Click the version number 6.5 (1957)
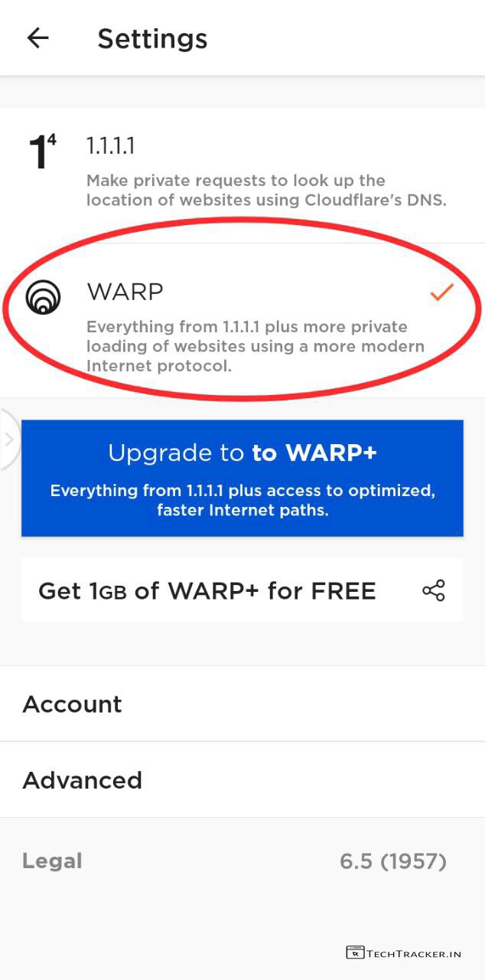 coord(393,861)
